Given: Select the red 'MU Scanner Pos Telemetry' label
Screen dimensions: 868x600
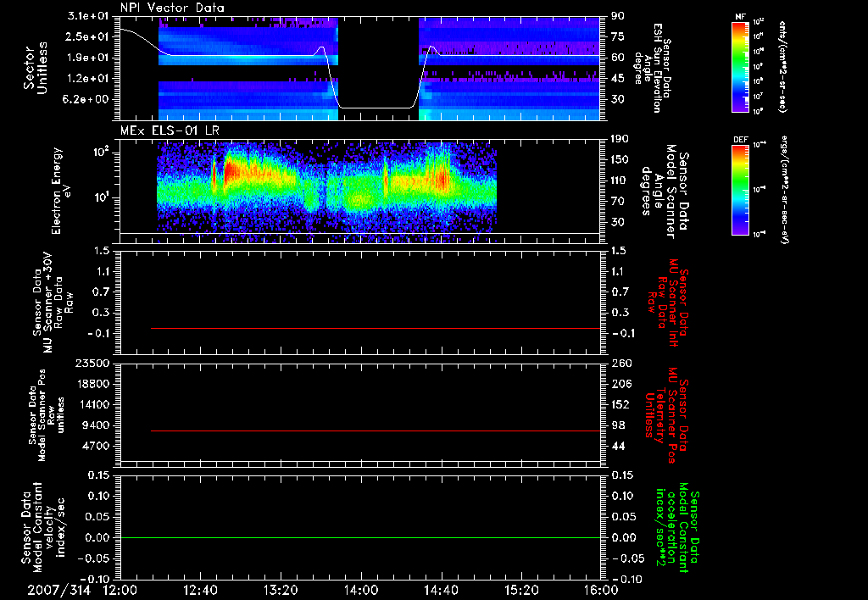Looking at the screenshot, I should tap(667, 415).
